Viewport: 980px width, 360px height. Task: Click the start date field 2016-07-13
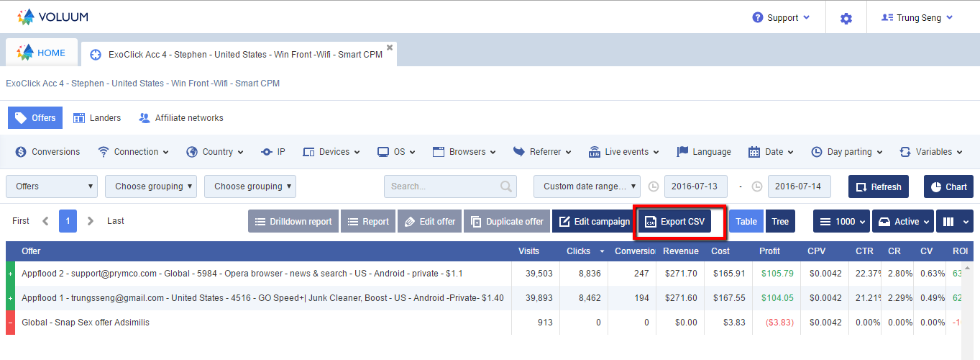[696, 186]
